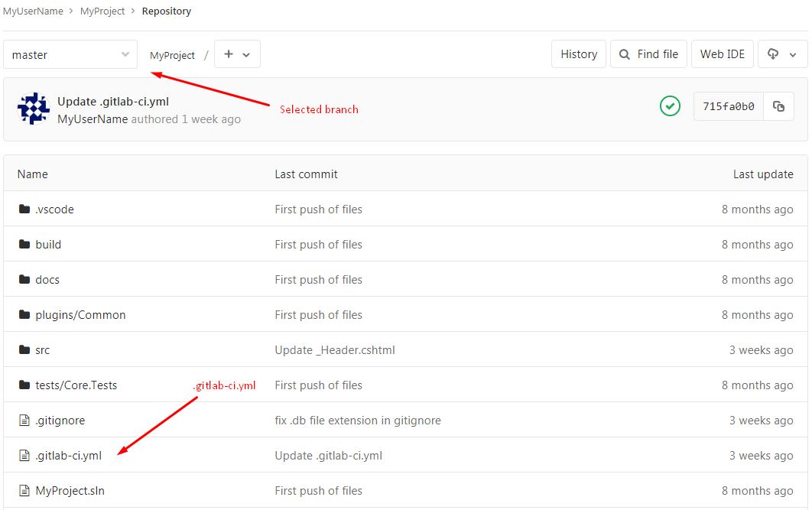
Task: Open the plugins/Common folder
Action: pos(80,315)
